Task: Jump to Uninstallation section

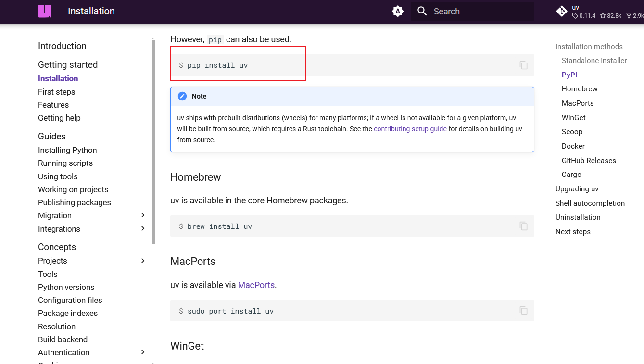Action: [x=578, y=217]
